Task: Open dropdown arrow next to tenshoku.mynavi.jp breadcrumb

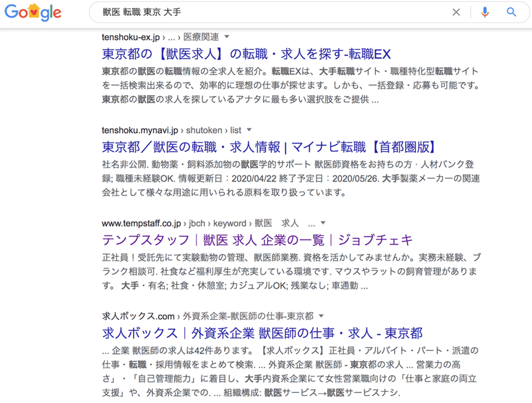Action: (249, 130)
